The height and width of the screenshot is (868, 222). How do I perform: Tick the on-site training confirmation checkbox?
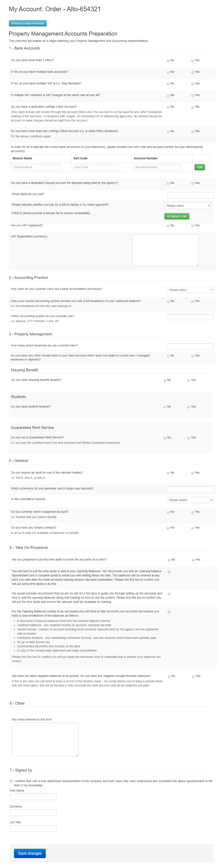click(169, 594)
